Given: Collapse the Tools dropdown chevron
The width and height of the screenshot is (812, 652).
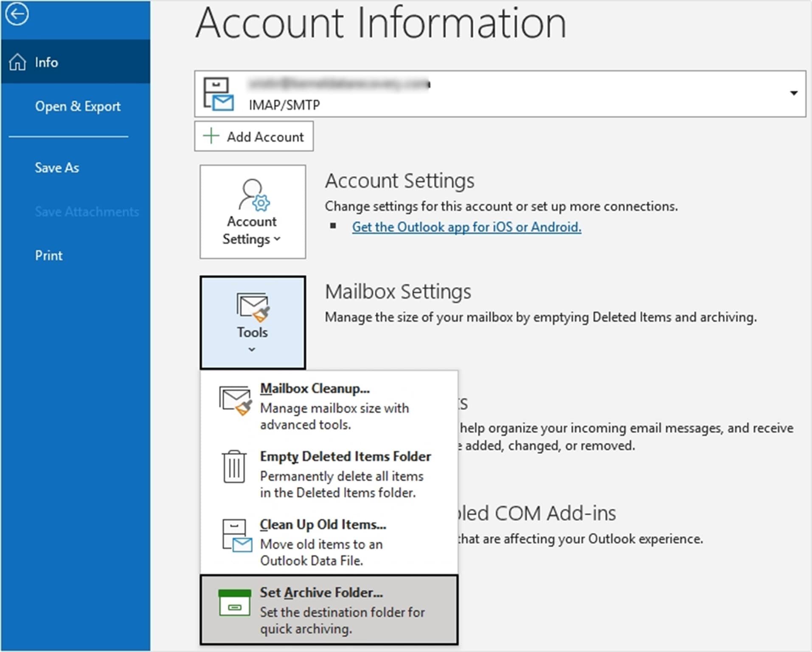Looking at the screenshot, I should (x=252, y=350).
